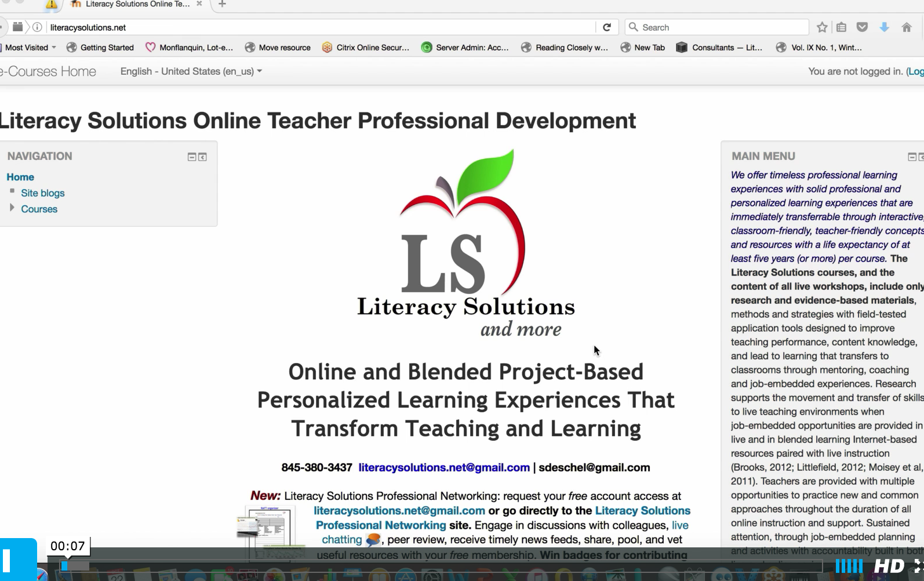Open Getting Started bookmark
924x581 pixels.
point(100,48)
